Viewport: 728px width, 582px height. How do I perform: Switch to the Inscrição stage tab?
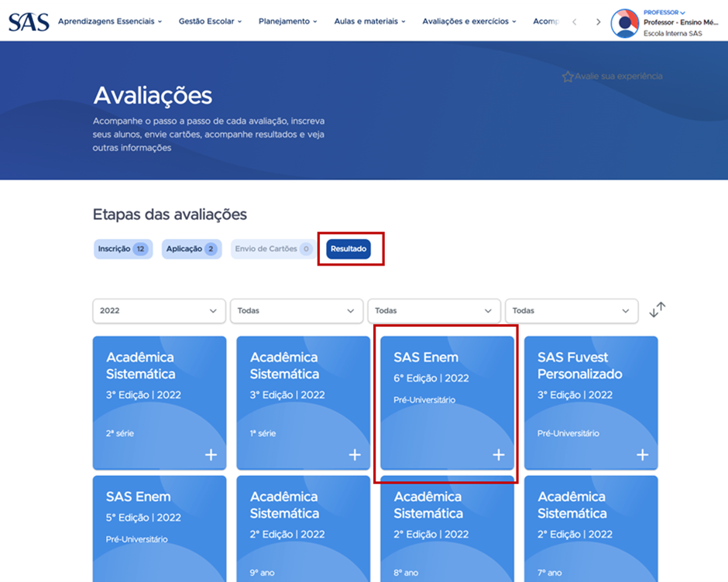[123, 248]
